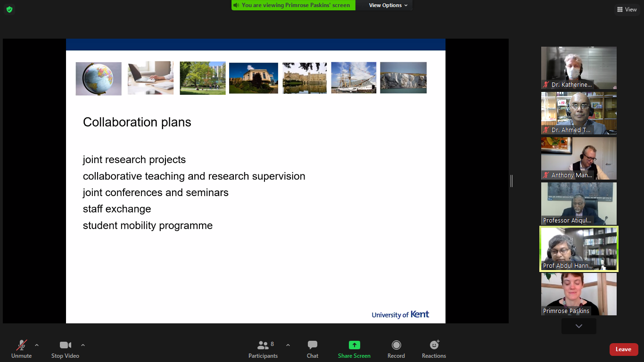The image size is (644, 362).
Task: Click 'staff exchange' line
Action: pyautogui.click(x=117, y=209)
